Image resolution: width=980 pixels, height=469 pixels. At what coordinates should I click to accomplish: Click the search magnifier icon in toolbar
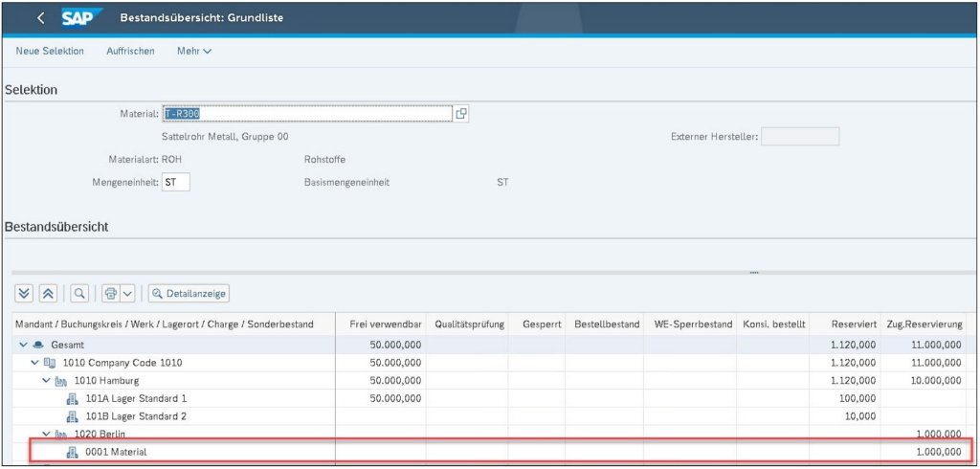[x=79, y=293]
